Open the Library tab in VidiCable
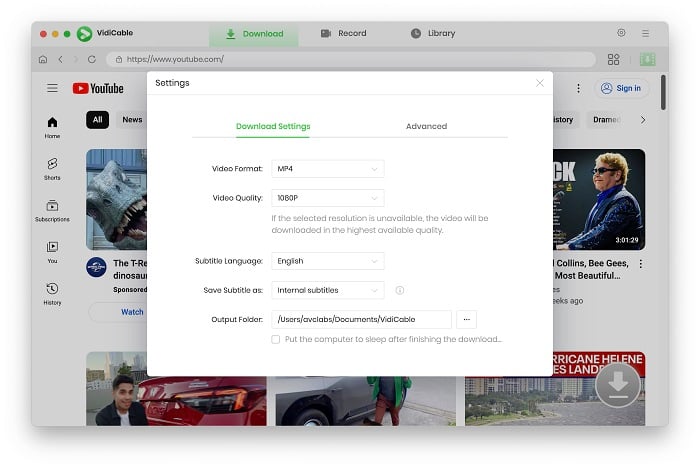The height and width of the screenshot is (468, 700). pyautogui.click(x=433, y=33)
